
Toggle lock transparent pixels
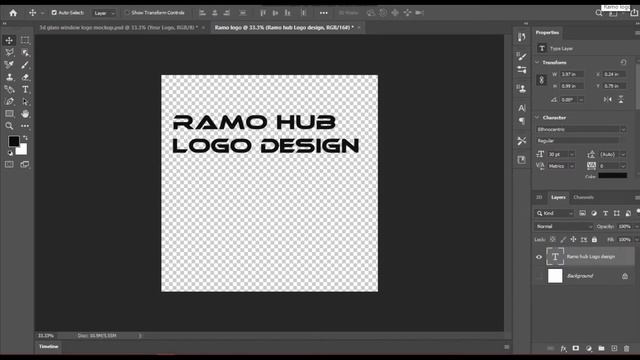click(553, 240)
